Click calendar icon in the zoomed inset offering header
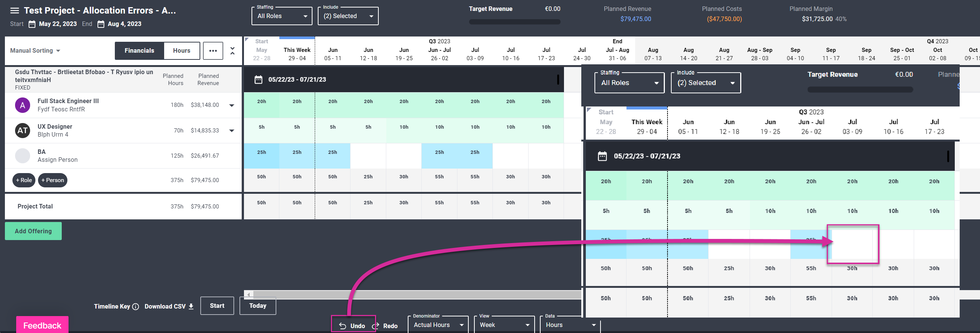The height and width of the screenshot is (333, 980). 602,156
